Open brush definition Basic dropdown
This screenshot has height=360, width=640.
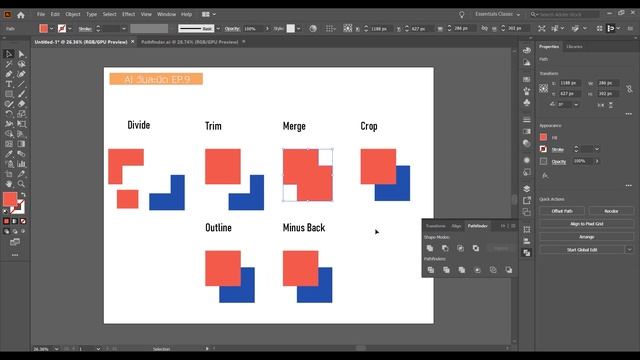(x=218, y=29)
